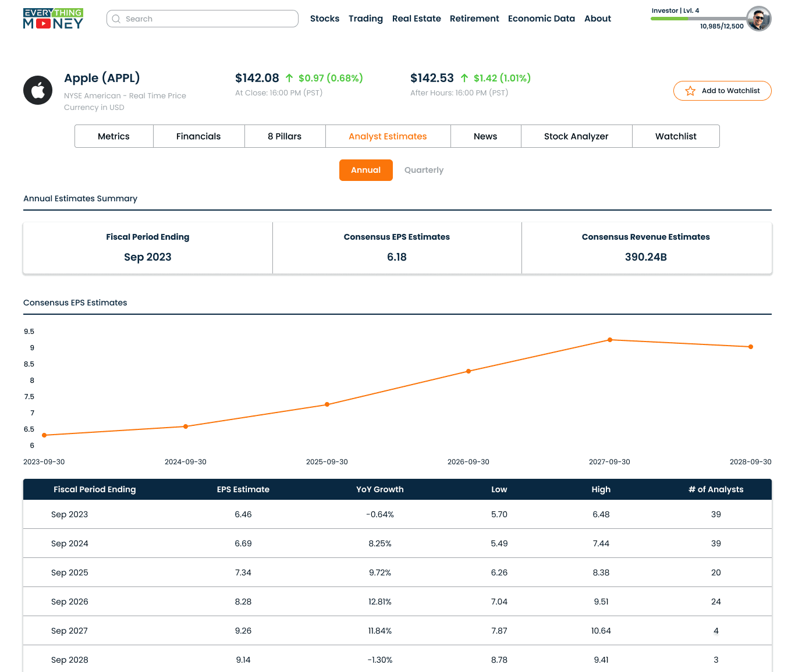Image resolution: width=795 pixels, height=672 pixels.
Task: Click the investor level progress bar
Action: tap(698, 19)
